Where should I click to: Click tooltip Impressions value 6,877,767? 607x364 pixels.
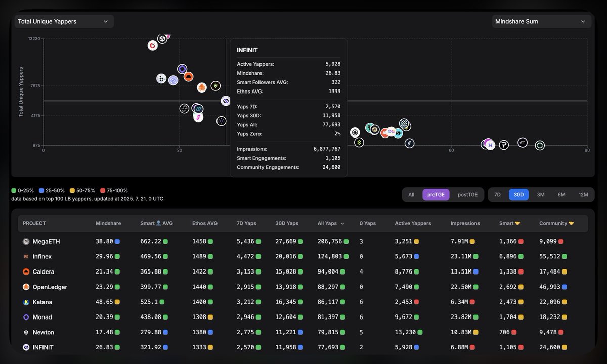[327, 149]
